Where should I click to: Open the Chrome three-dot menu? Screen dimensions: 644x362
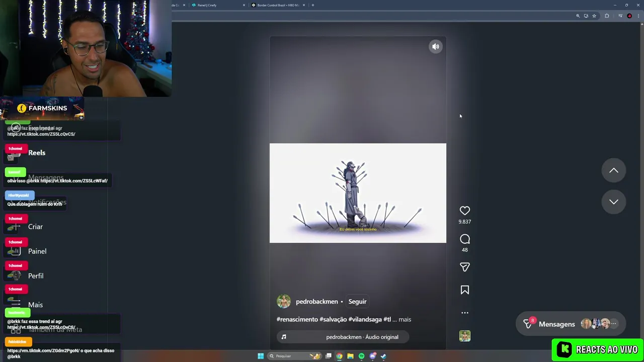click(638, 16)
